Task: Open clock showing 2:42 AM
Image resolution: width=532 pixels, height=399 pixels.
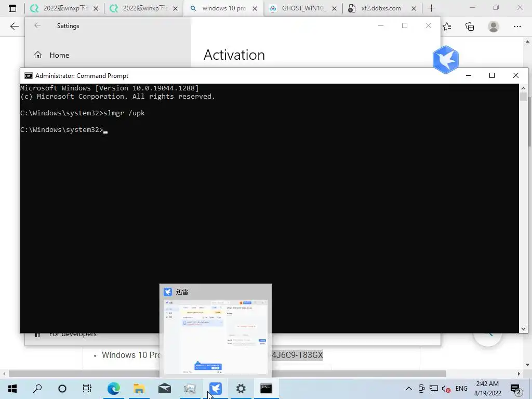Action: click(x=487, y=389)
